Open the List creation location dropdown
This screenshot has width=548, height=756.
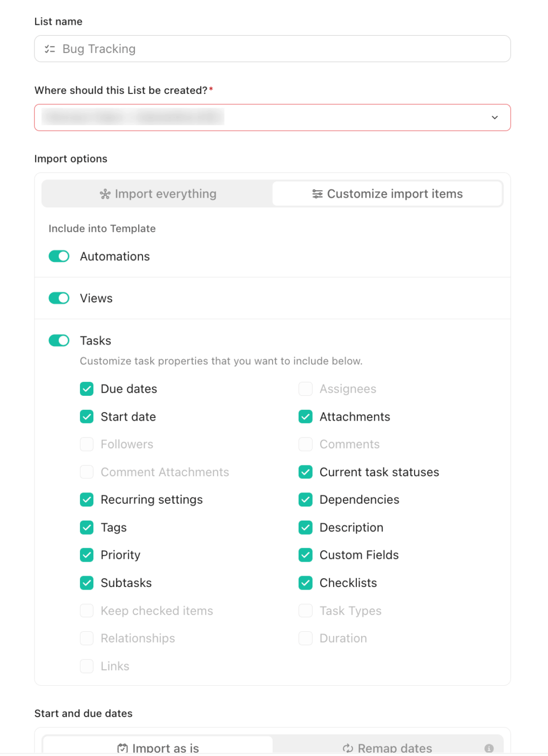pos(494,117)
